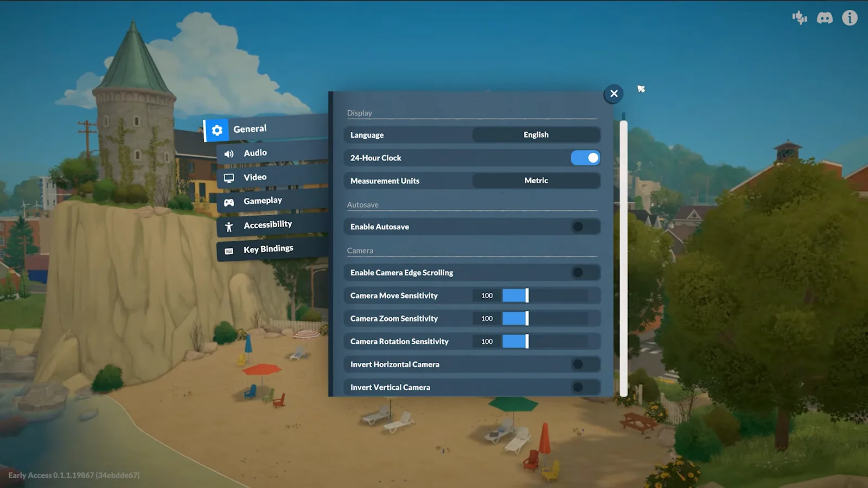Click the Gameplay controller icon

229,202
